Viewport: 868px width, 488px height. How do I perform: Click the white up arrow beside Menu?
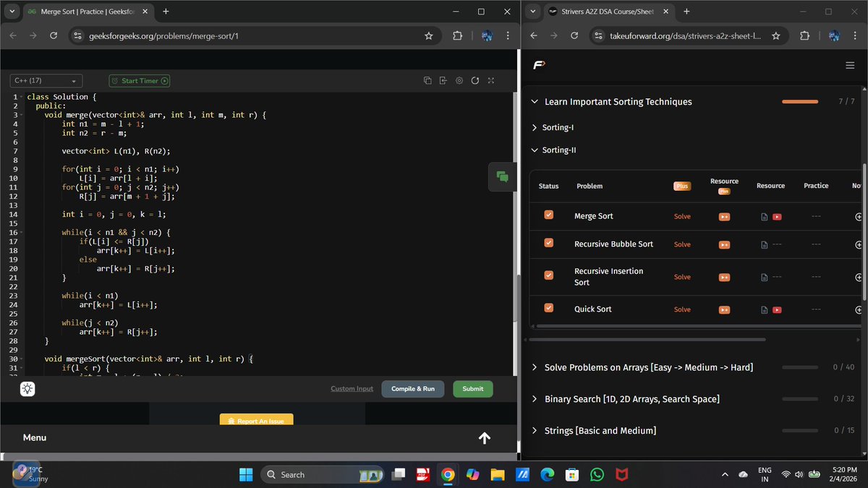pos(485,438)
